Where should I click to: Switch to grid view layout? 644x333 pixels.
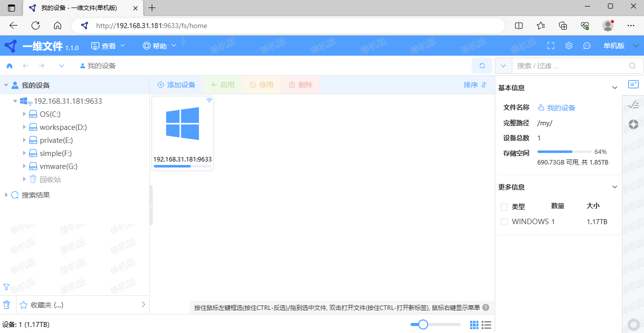(x=474, y=325)
